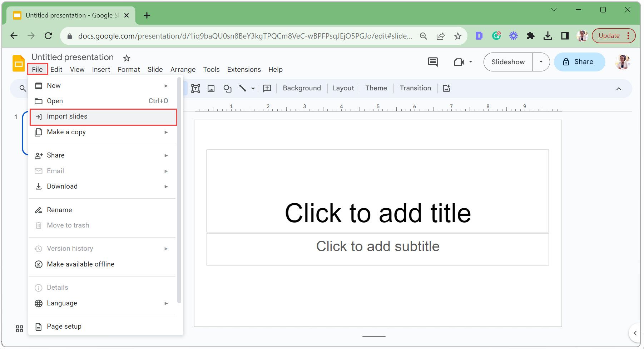This screenshot has height=349, width=644.
Task: Select the Text box tool
Action: 195,88
